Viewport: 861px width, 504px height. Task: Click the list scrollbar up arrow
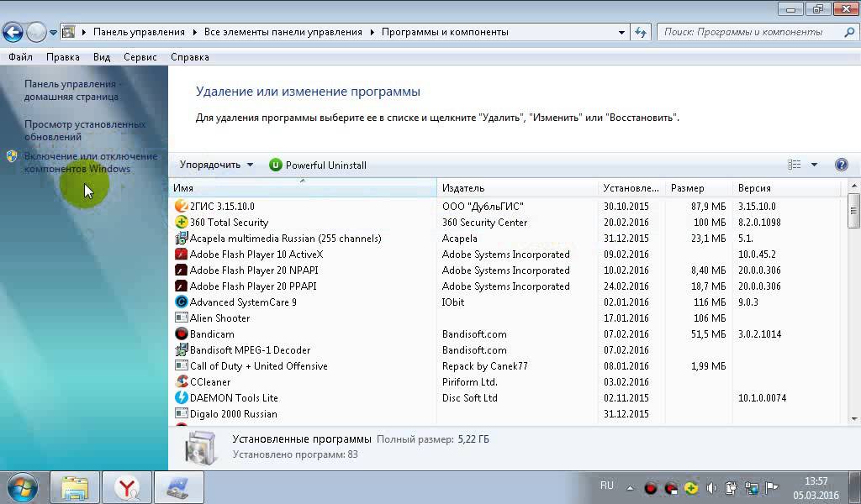click(854, 186)
